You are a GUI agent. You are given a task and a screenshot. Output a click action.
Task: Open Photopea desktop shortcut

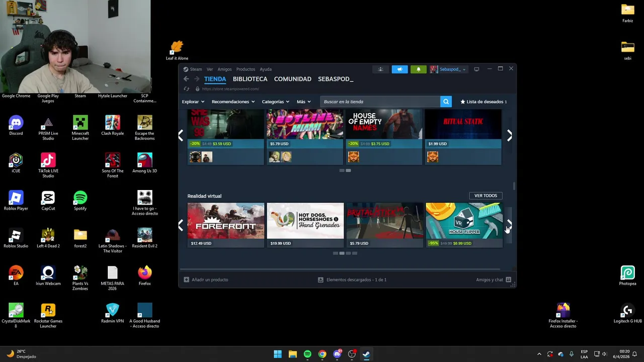point(627,276)
